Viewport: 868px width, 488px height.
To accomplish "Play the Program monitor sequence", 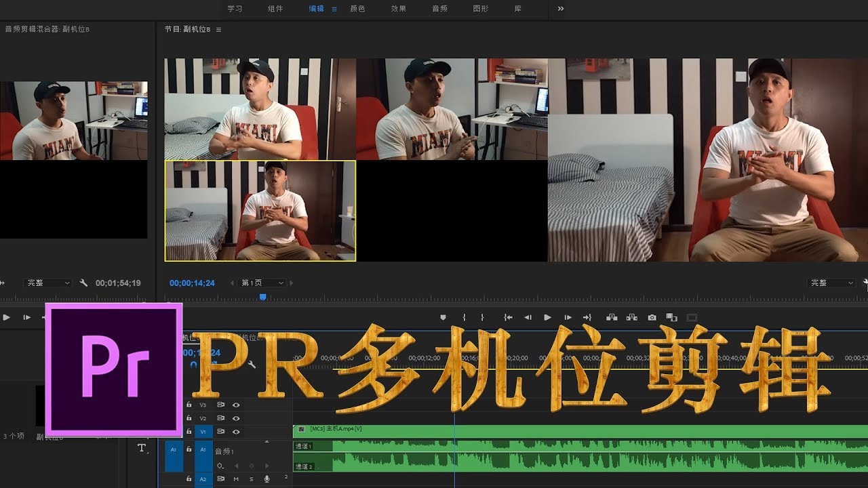I will tap(547, 317).
